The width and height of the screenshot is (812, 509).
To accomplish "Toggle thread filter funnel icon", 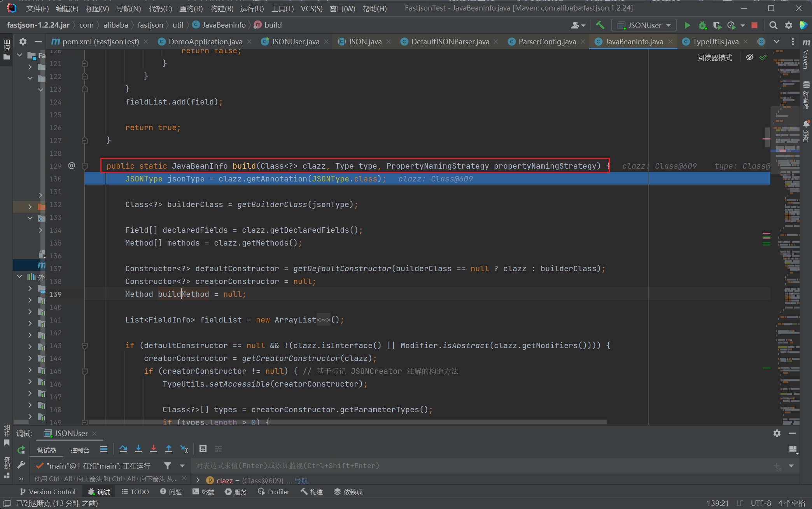I will 168,465.
